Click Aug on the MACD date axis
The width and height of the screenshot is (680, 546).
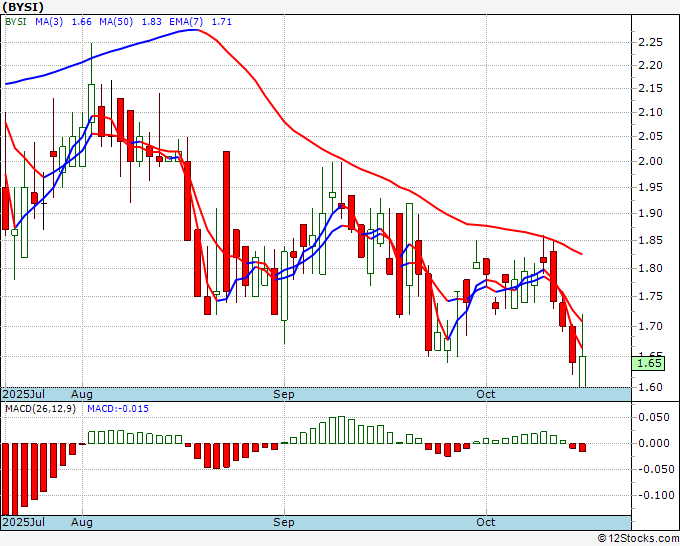pos(82,522)
